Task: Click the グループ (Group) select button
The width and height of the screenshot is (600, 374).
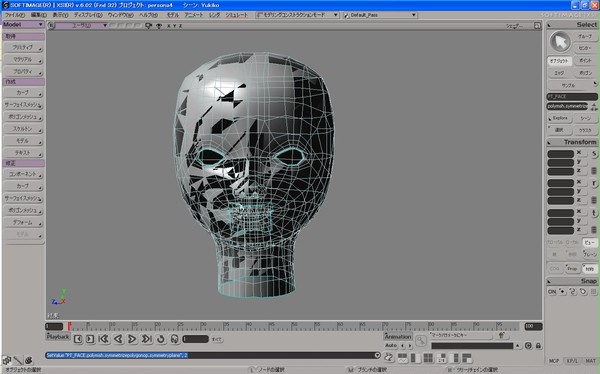Action: 585,36
